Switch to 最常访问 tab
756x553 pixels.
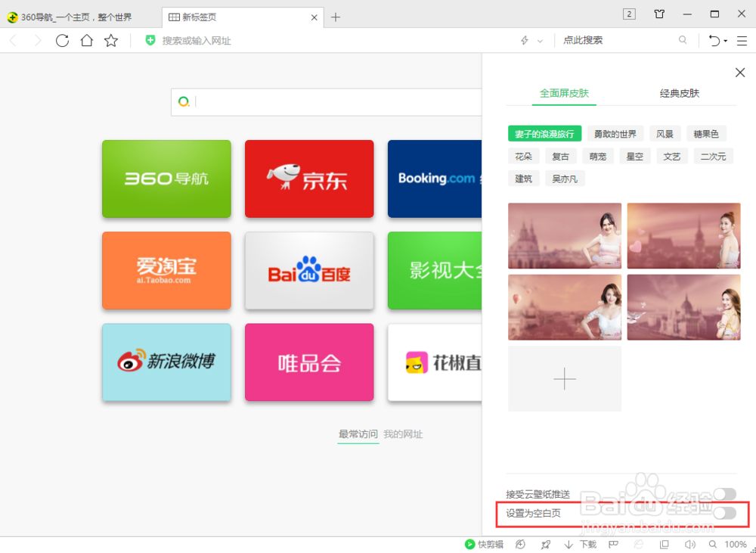(x=358, y=434)
